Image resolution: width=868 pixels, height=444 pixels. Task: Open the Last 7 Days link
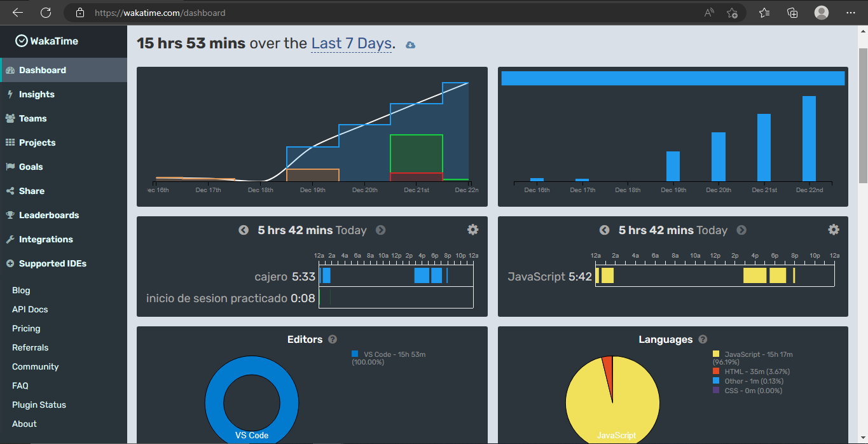351,43
